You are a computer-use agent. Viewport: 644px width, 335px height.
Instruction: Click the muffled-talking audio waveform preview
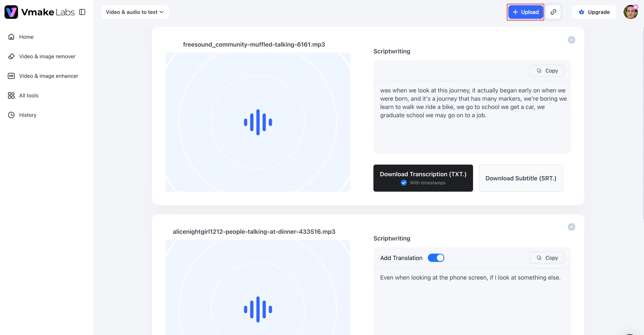[x=258, y=122]
